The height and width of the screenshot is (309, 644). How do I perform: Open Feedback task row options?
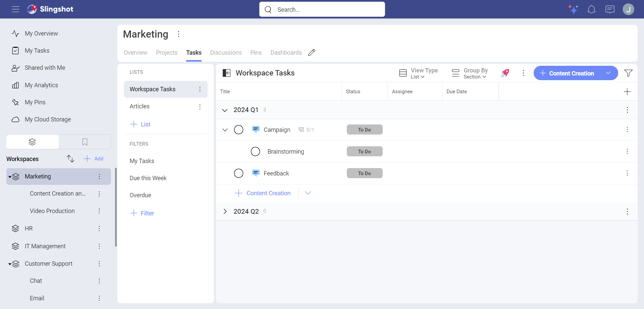627,173
